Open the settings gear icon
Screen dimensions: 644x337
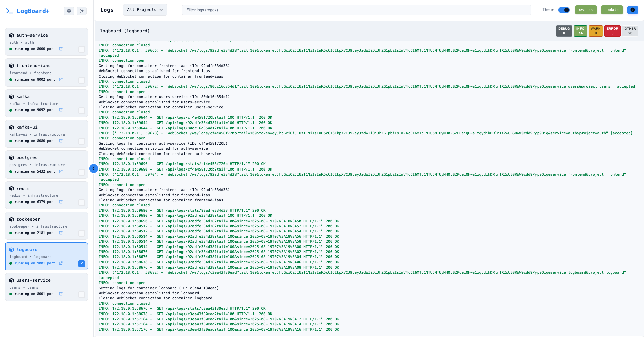tap(69, 11)
